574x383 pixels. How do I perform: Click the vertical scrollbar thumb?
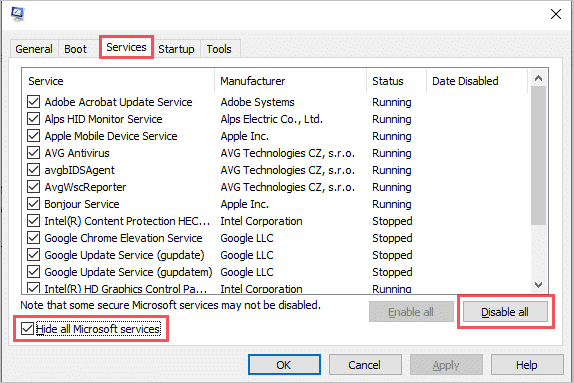538,156
